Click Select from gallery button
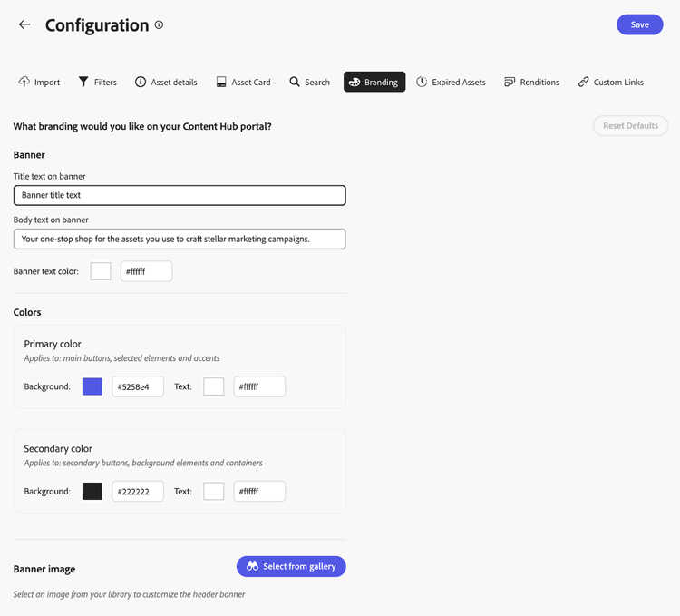Image resolution: width=680 pixels, height=616 pixels. pos(291,566)
